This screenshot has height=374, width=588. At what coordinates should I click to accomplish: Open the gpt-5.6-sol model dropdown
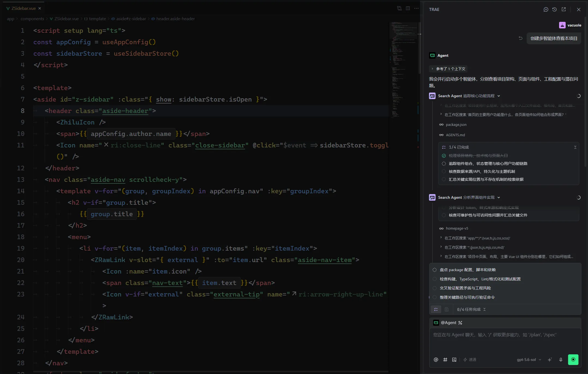click(529, 360)
